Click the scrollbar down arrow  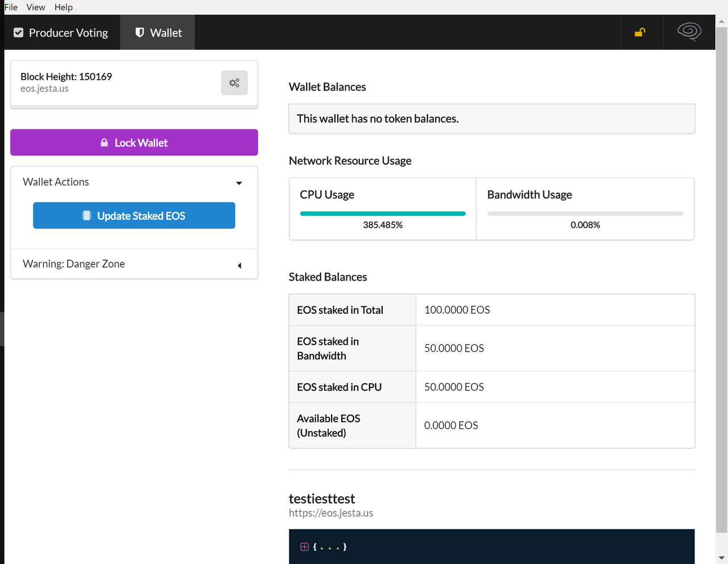pos(721,558)
